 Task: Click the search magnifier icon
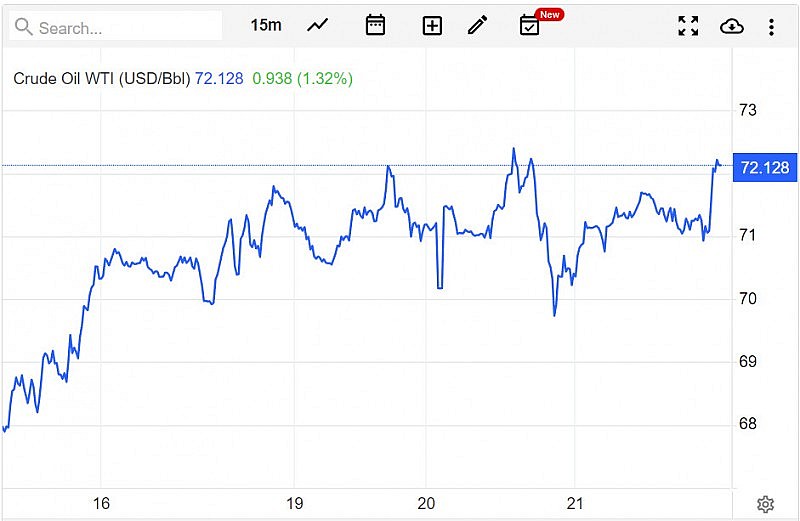click(x=24, y=27)
